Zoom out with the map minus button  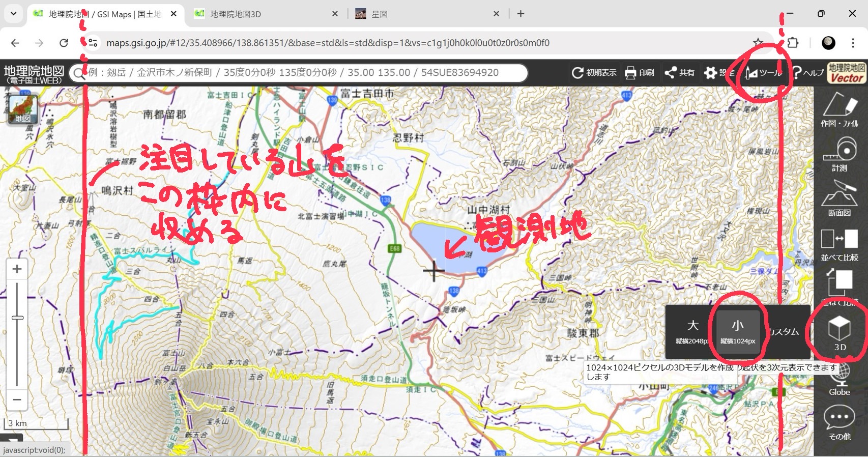coord(17,399)
